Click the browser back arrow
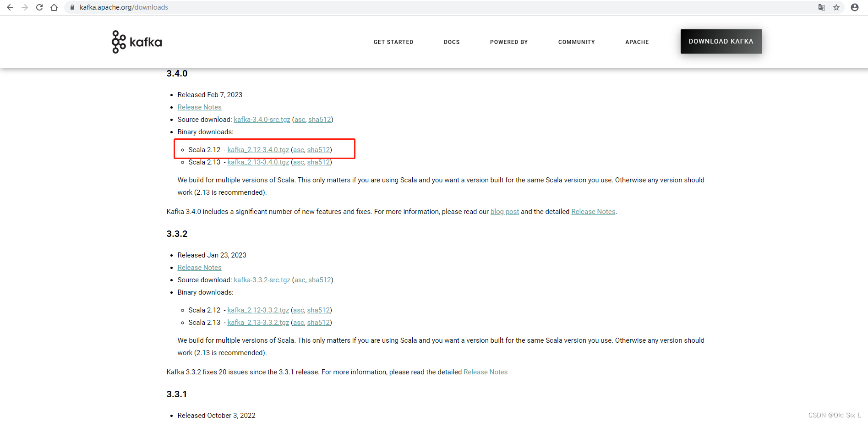 pos(10,7)
